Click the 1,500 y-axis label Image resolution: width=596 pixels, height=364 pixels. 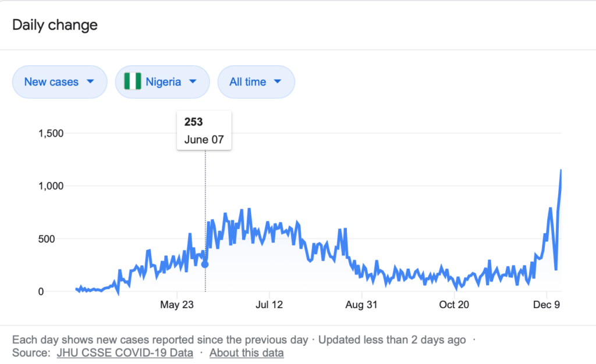tap(51, 134)
